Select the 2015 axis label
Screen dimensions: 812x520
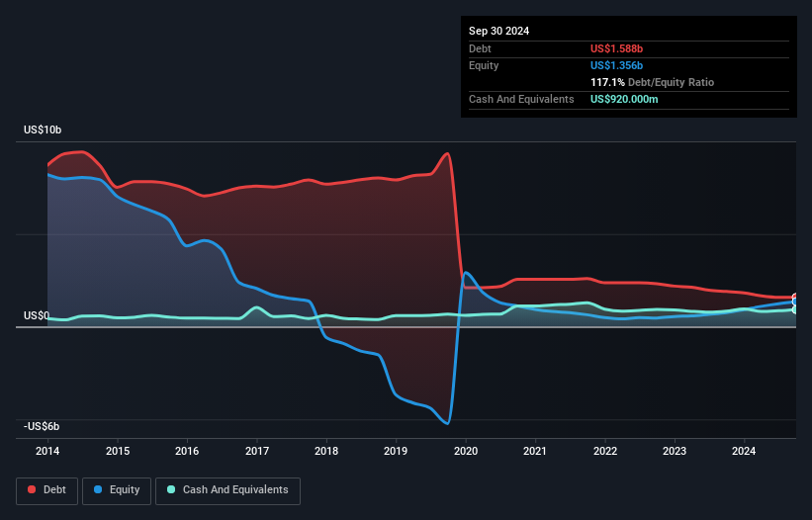(x=118, y=451)
